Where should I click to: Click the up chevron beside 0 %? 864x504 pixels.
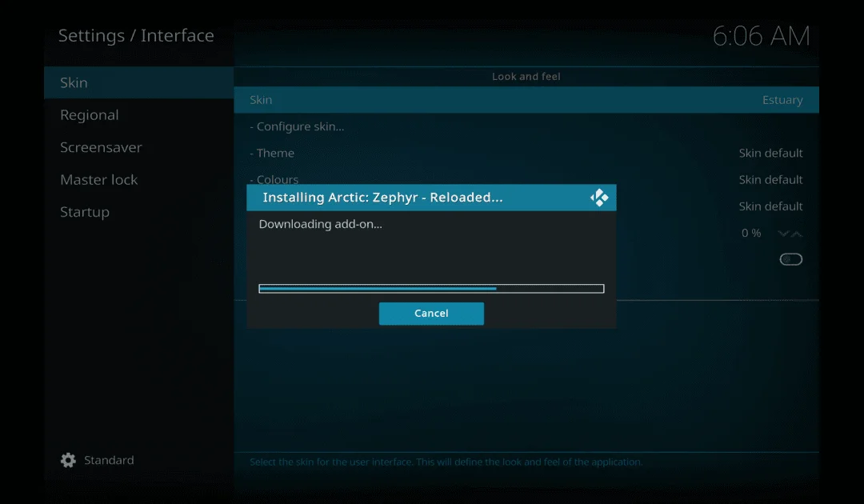pos(797,233)
